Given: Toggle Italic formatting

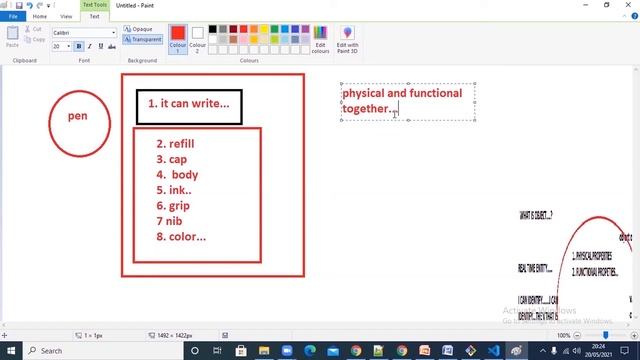Looking at the screenshot, I should pyautogui.click(x=89, y=47).
